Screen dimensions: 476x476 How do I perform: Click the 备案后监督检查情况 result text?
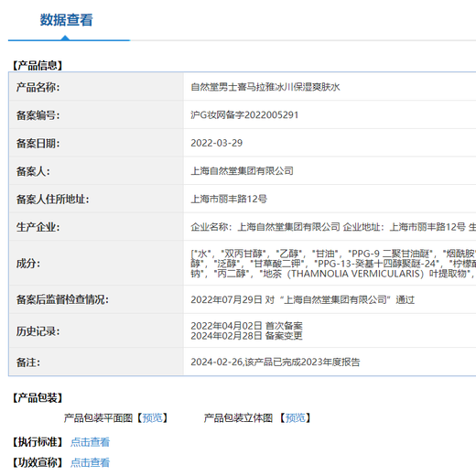tap(303, 299)
